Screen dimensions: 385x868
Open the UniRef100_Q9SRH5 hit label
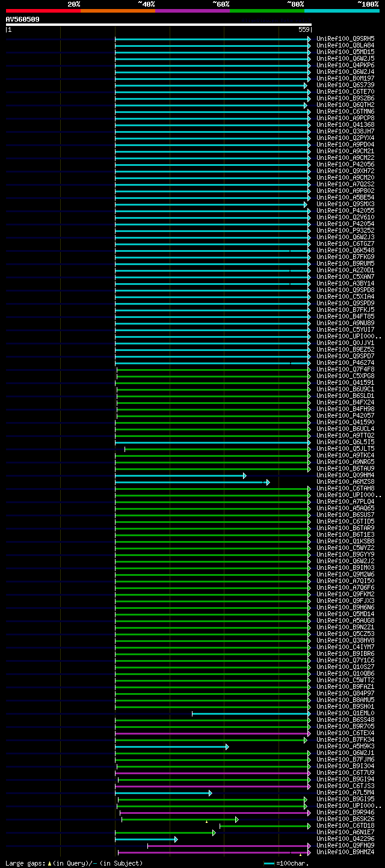click(x=345, y=38)
